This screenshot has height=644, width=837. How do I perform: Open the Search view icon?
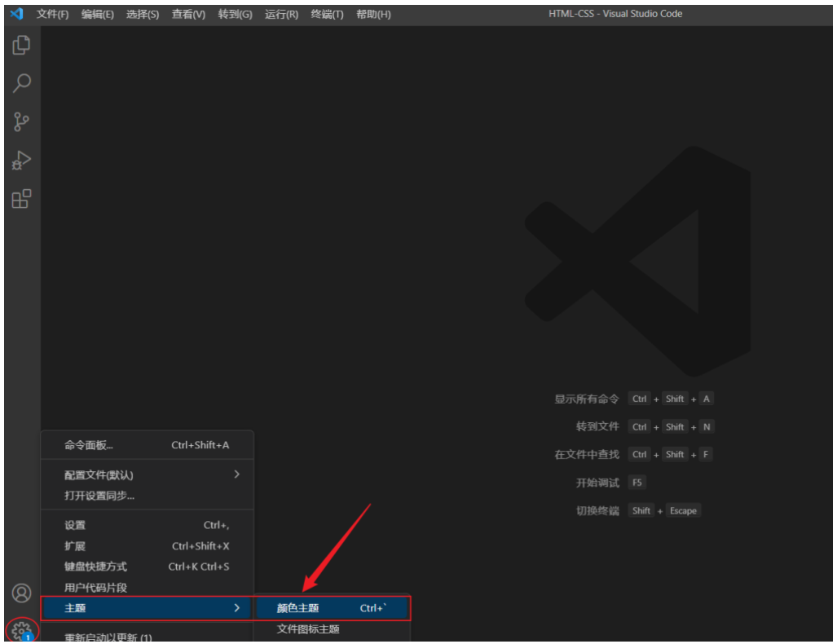click(x=21, y=83)
